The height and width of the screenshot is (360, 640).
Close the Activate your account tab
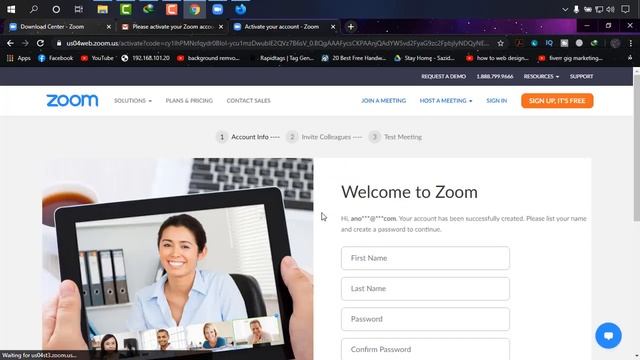(x=333, y=27)
